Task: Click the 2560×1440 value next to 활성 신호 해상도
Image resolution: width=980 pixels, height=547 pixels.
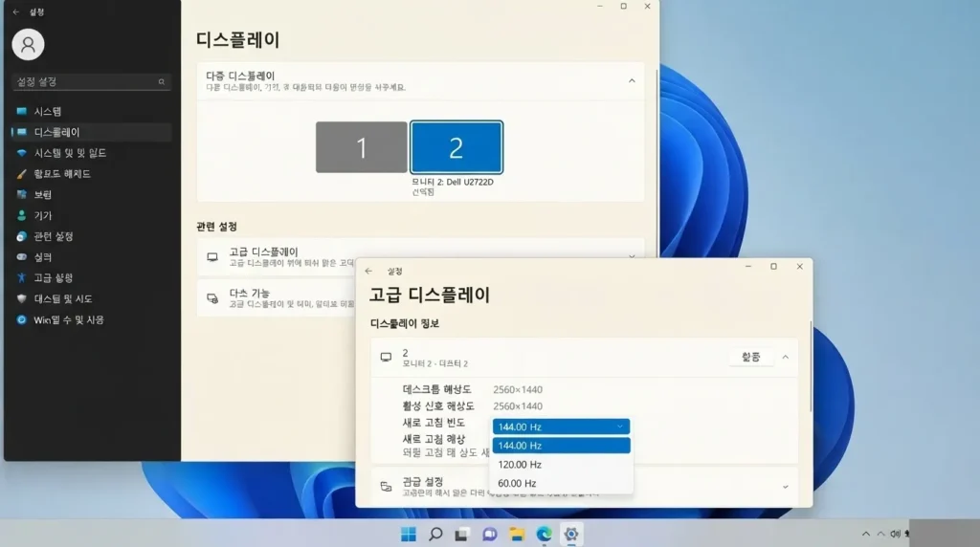Action: [x=518, y=405]
